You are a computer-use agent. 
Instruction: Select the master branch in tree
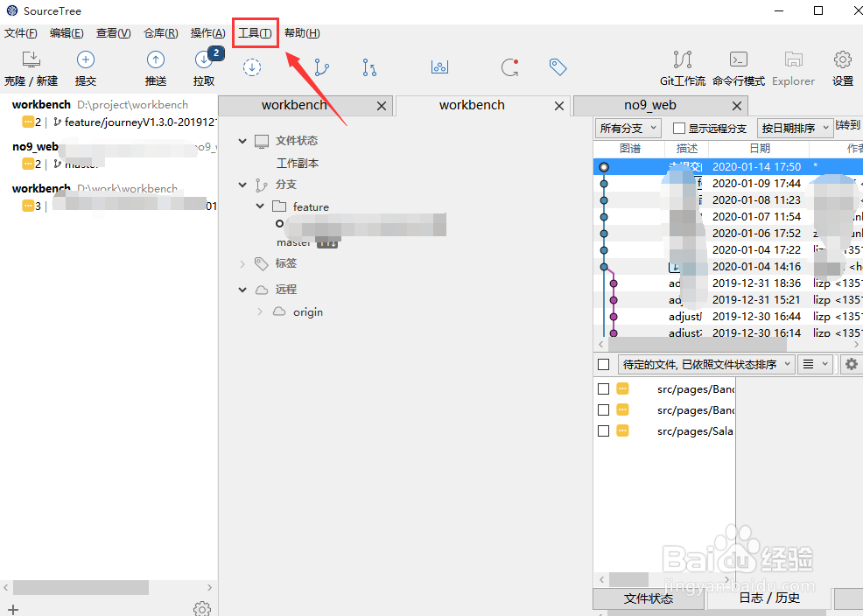tap(294, 242)
